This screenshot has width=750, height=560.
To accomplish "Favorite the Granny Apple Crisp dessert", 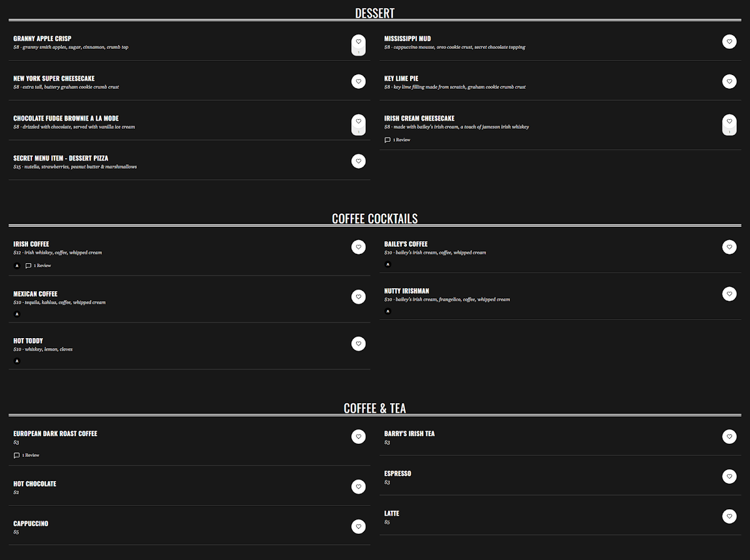I will [358, 42].
